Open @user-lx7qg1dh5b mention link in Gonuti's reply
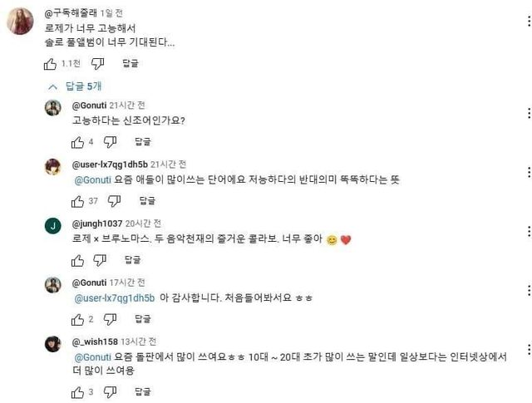 115,298
